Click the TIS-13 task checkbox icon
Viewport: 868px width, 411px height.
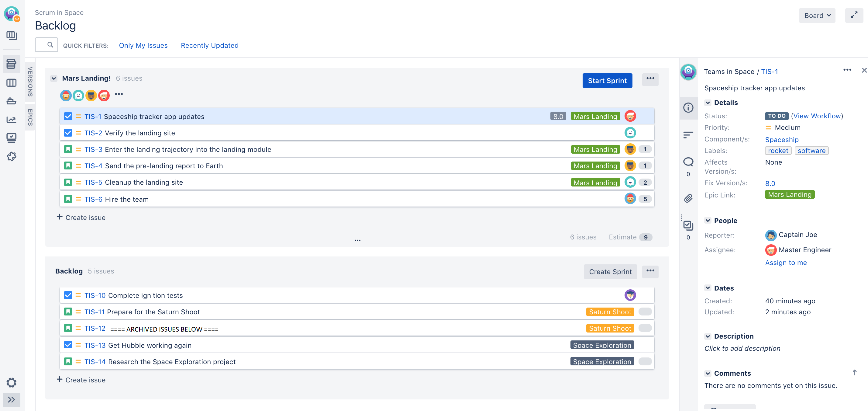[68, 345]
